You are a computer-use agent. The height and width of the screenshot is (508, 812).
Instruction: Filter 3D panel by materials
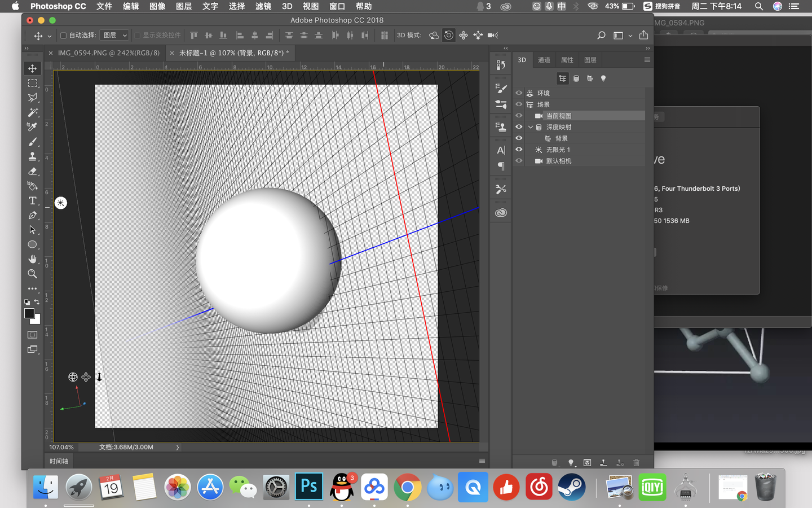click(x=590, y=78)
